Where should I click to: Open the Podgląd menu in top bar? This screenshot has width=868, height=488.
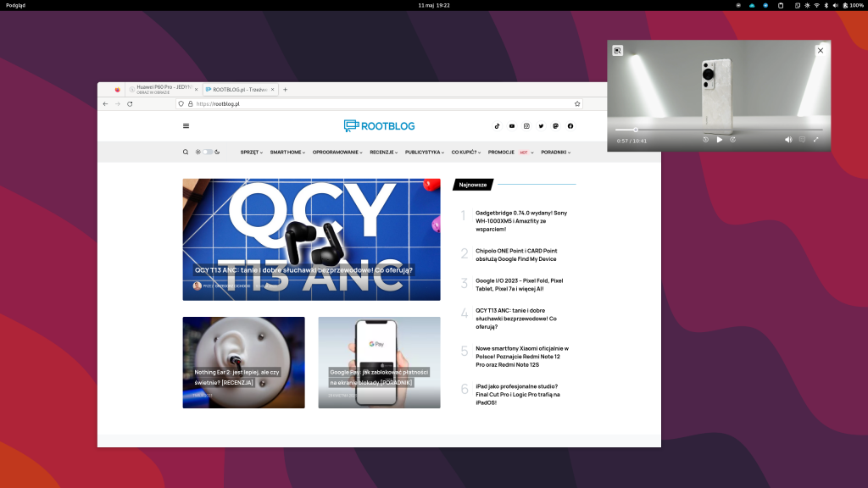click(x=17, y=5)
